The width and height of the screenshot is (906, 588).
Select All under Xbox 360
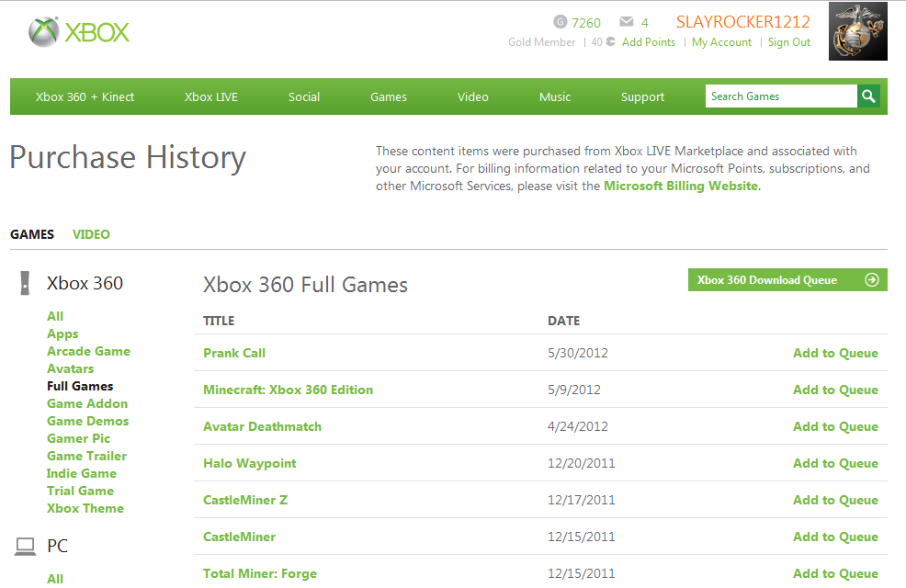[x=55, y=316]
